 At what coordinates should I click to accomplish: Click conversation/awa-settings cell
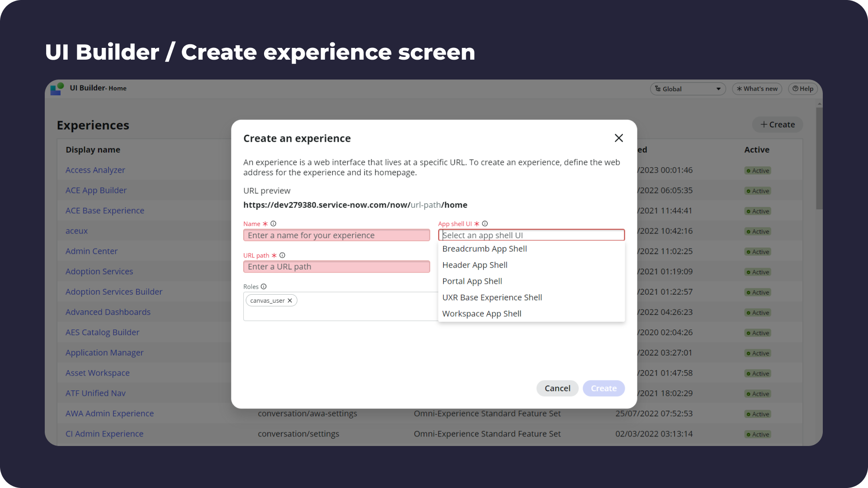click(307, 413)
